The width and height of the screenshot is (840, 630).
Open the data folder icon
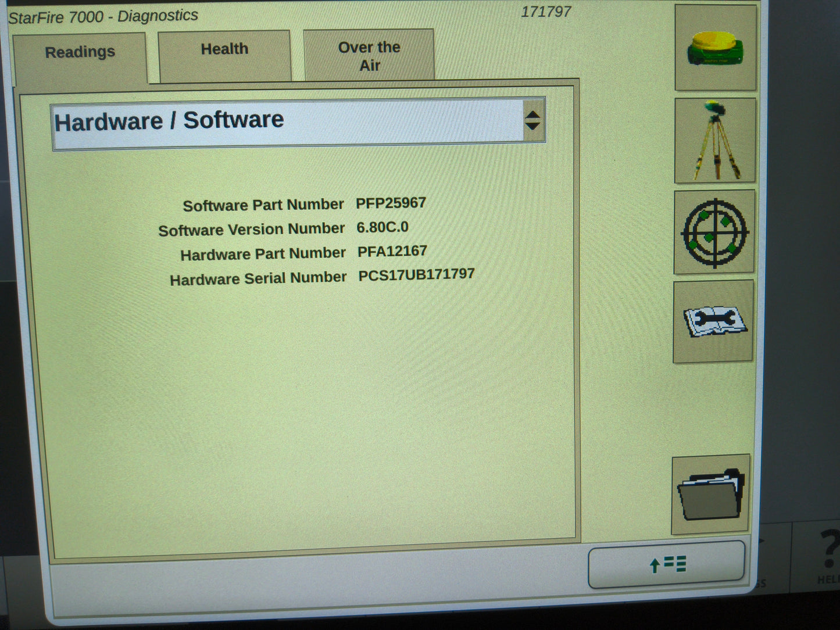[710, 493]
